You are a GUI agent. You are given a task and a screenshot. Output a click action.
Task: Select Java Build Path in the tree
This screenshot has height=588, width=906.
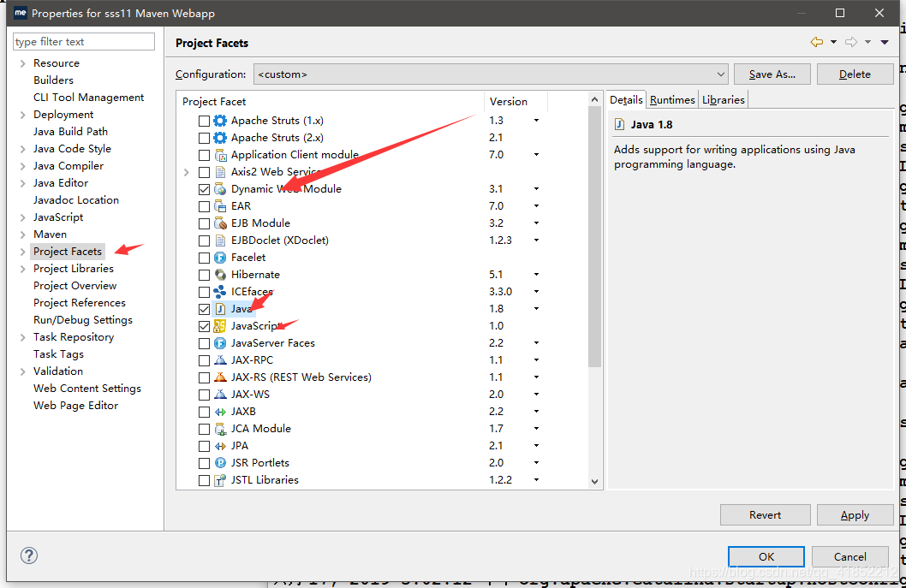point(70,132)
